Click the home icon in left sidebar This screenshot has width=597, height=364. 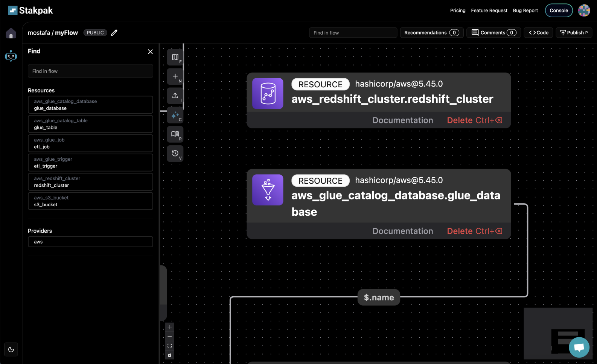(x=11, y=34)
